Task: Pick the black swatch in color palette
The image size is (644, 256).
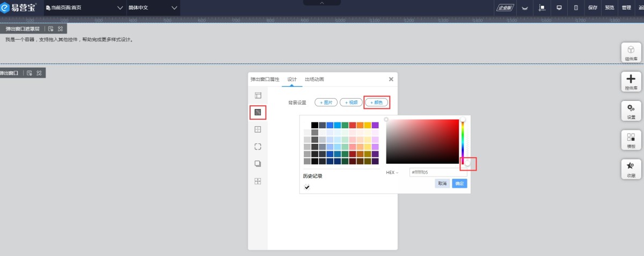Action: pos(314,125)
